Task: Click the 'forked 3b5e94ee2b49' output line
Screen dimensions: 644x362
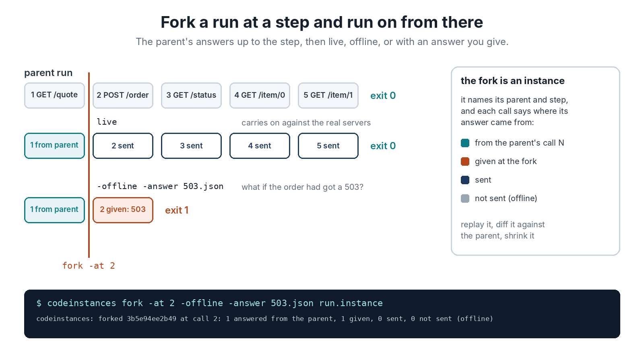Action: click(x=264, y=319)
